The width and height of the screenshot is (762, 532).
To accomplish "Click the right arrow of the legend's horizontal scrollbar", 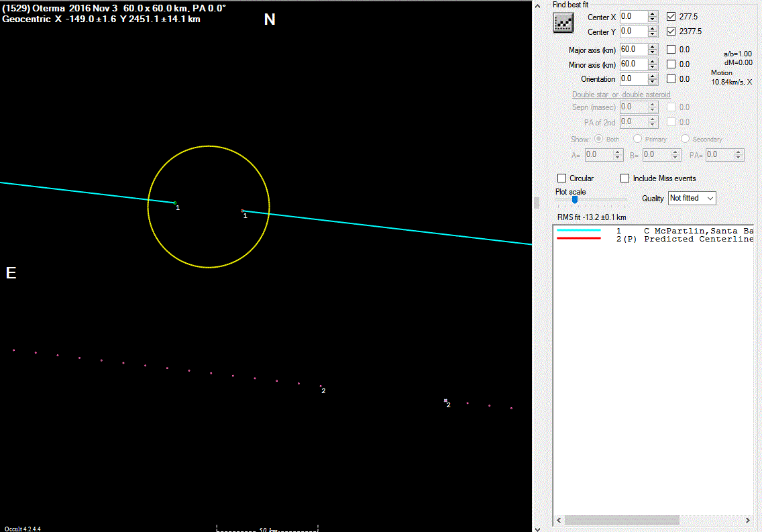I will (x=748, y=521).
